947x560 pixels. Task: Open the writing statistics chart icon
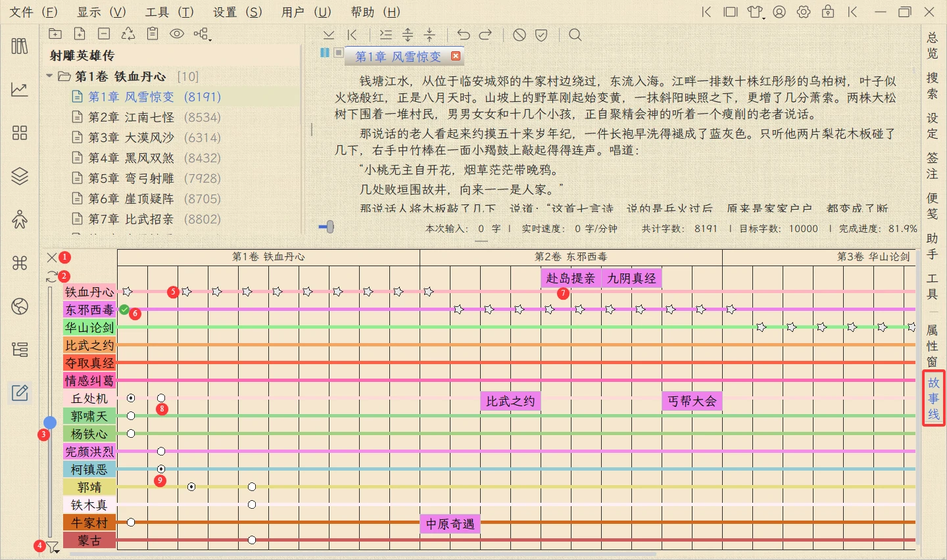20,89
